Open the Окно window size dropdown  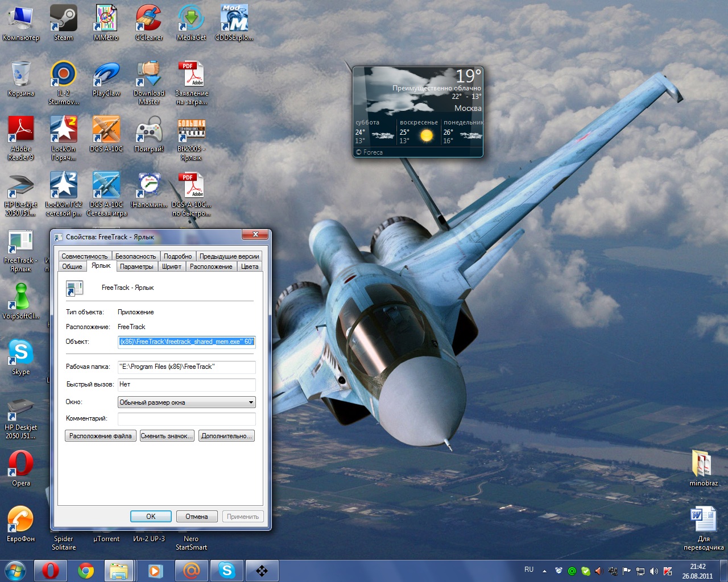[x=187, y=402]
